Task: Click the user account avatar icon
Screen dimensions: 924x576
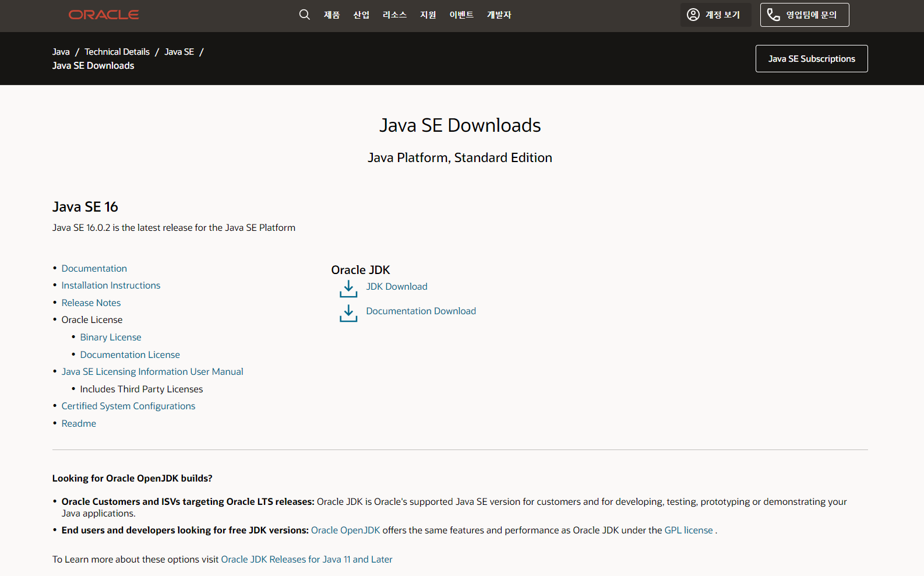Action: coord(693,15)
